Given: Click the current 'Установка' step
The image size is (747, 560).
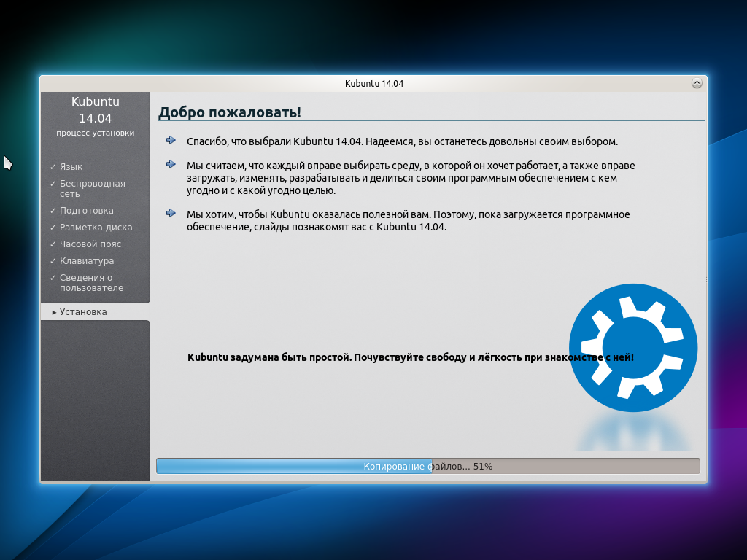Looking at the screenshot, I should (96, 312).
